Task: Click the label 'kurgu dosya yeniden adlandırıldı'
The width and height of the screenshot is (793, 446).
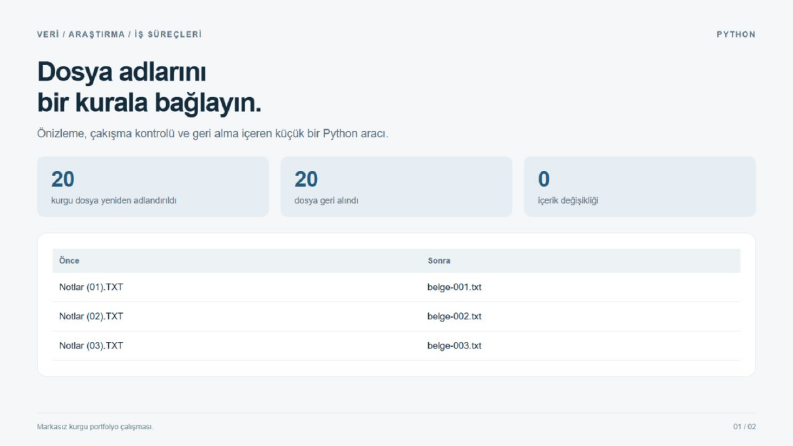Action: click(114, 201)
